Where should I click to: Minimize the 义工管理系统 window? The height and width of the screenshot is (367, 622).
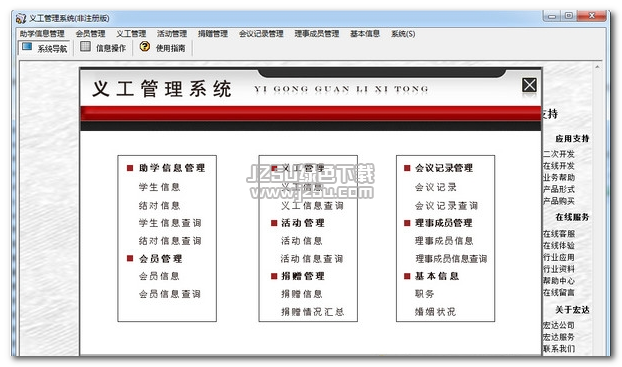coord(552,16)
